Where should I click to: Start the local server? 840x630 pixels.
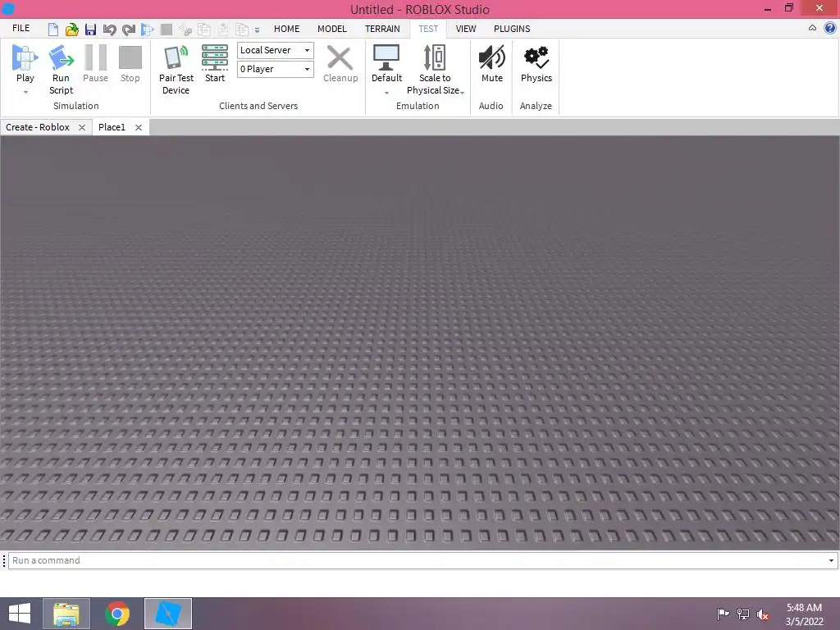point(215,63)
